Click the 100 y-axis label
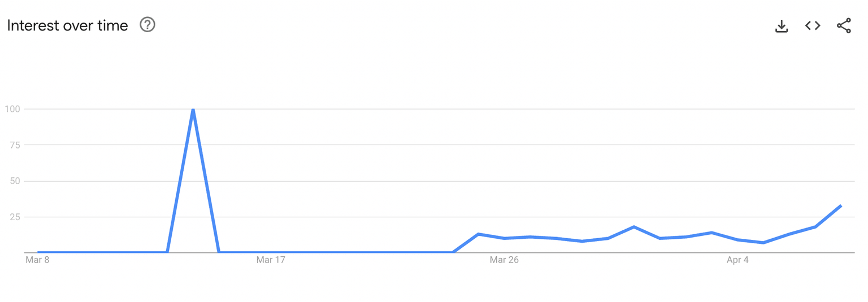 tap(12, 109)
